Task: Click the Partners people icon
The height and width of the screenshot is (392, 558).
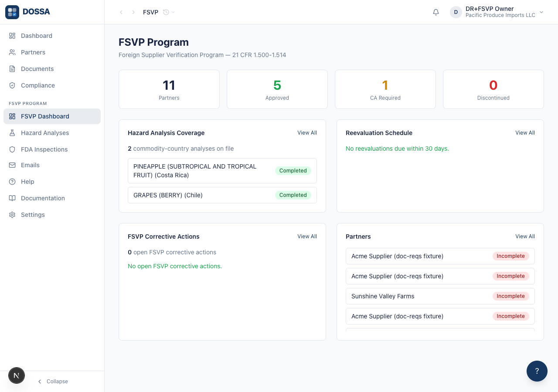Action: tap(12, 52)
